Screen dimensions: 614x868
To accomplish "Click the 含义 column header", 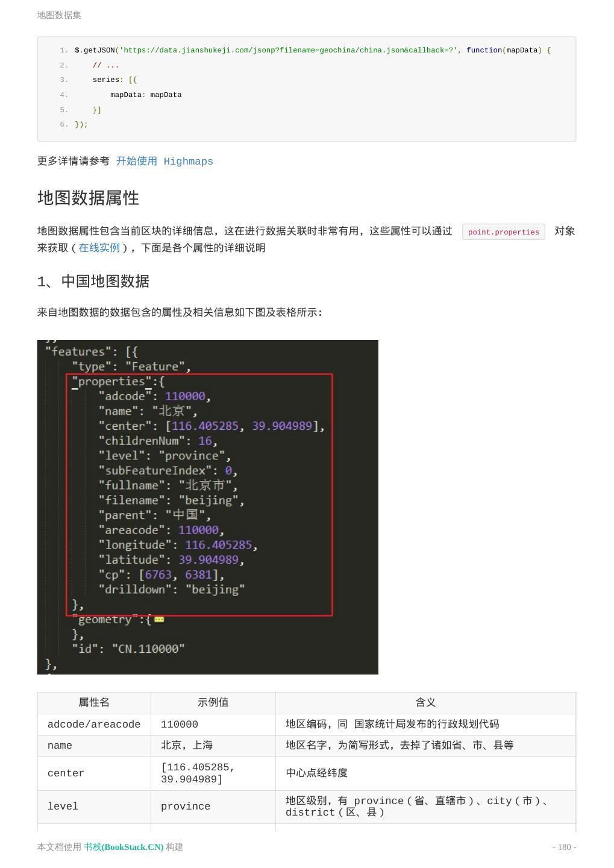I will coord(425,703).
